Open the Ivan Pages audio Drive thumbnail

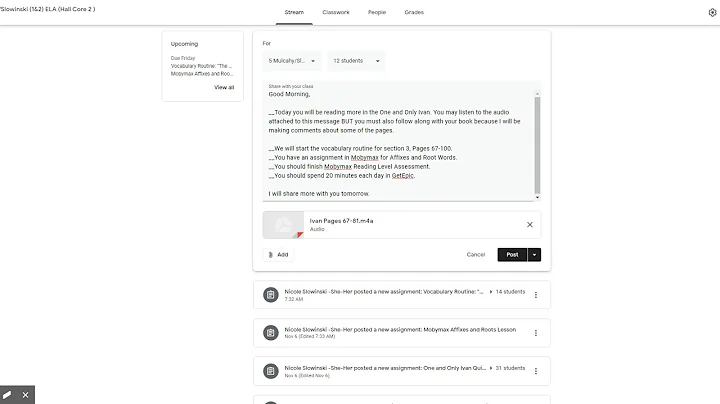283,225
